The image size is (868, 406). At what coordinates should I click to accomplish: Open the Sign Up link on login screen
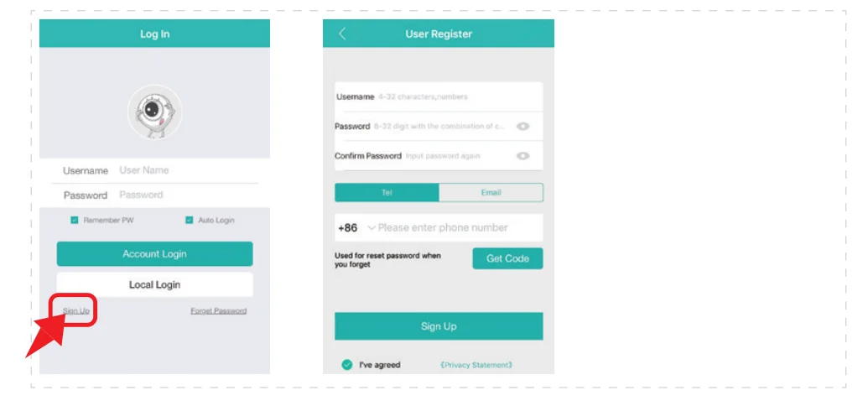click(75, 310)
